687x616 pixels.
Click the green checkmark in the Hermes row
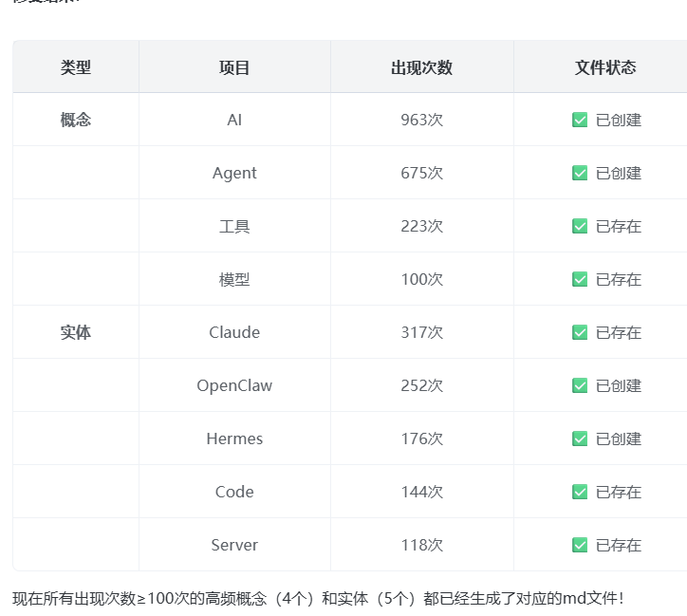[x=580, y=439]
